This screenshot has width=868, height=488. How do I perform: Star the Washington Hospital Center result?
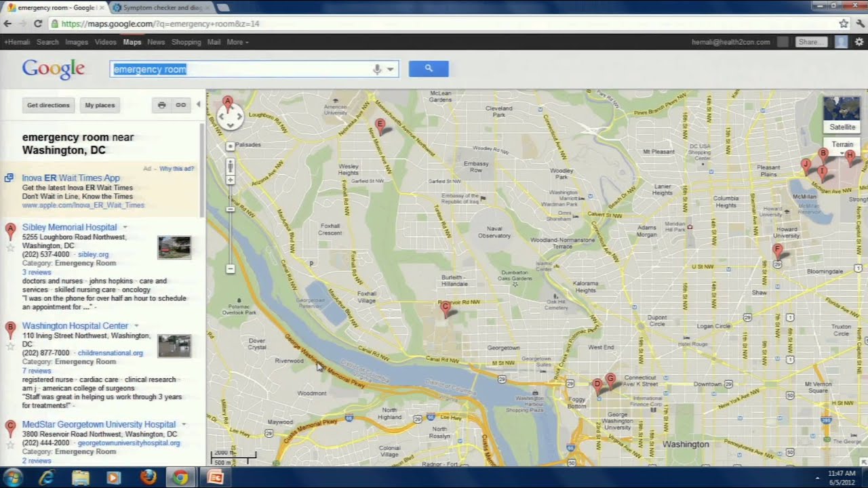10,347
